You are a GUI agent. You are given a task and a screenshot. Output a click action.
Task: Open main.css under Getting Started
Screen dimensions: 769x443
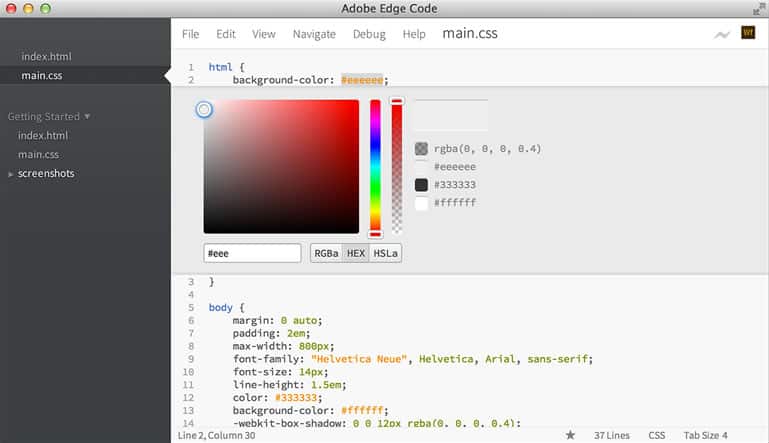pyautogui.click(x=38, y=155)
